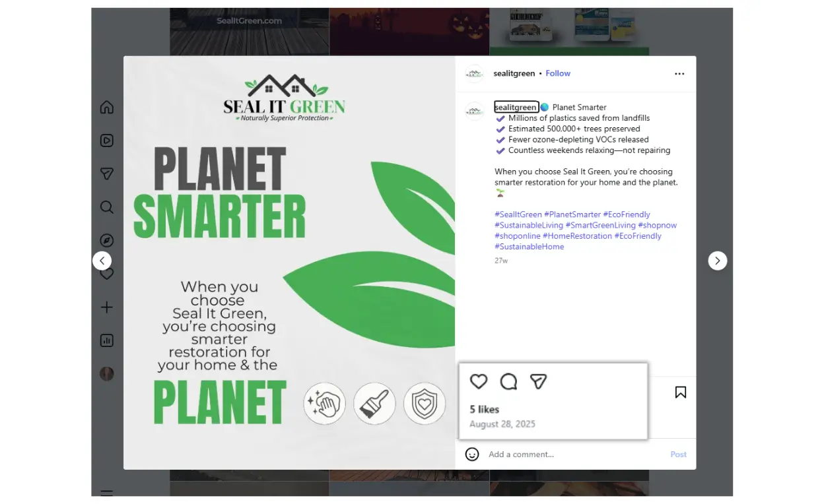Click the Create plus icon
The height and width of the screenshot is (504, 824).
click(107, 307)
